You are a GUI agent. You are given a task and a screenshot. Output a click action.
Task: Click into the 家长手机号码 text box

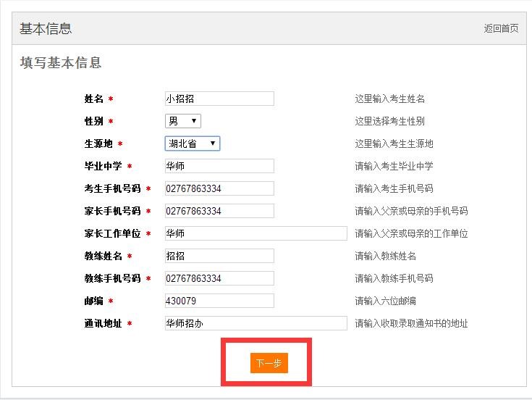(219, 211)
